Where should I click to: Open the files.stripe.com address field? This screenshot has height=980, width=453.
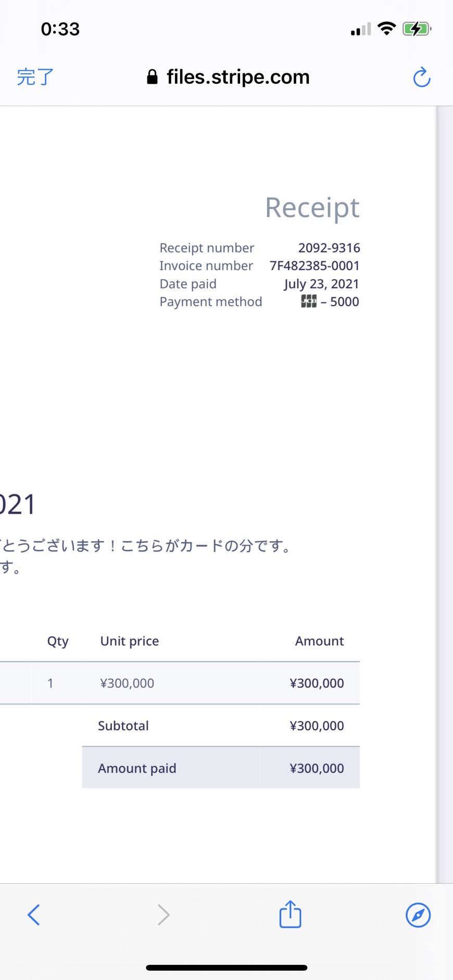[228, 77]
